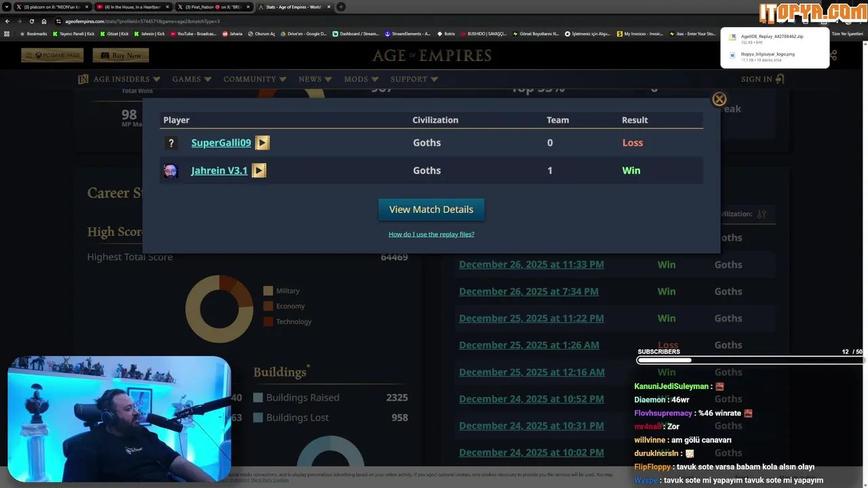Expand the Games menu
The image size is (868, 488).
click(191, 79)
